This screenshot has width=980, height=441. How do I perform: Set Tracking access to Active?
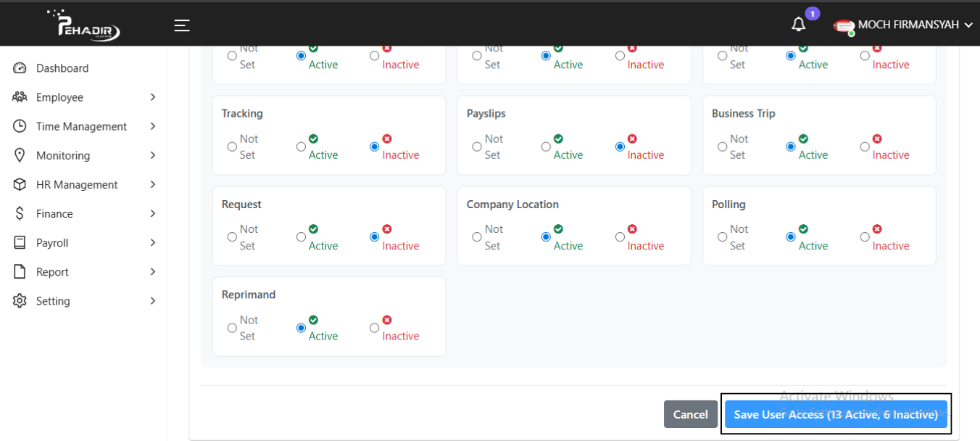301,147
